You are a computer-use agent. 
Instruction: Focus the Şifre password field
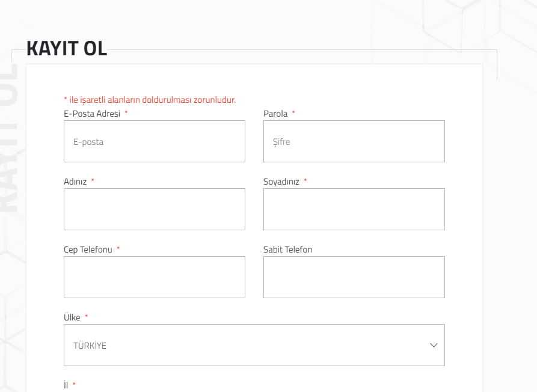pos(354,141)
